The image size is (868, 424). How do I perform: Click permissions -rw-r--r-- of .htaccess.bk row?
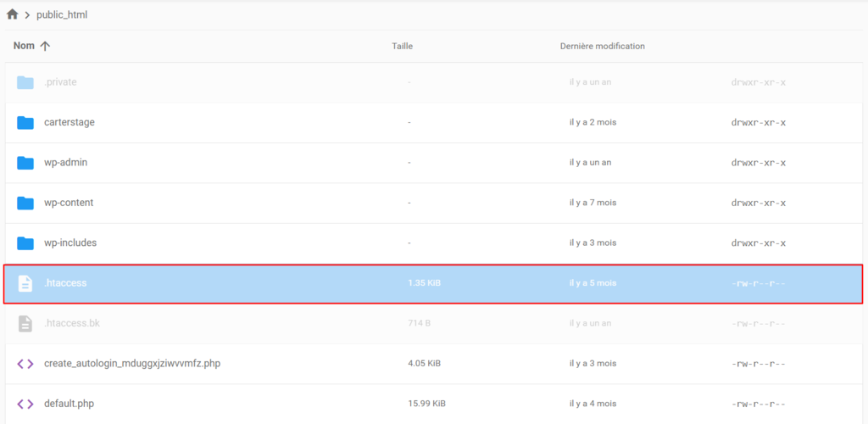[759, 324]
